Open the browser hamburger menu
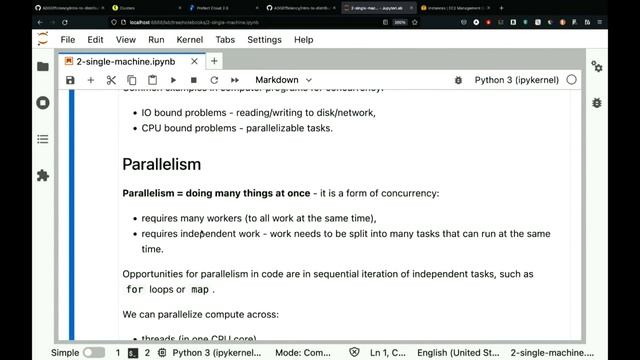Viewport: 640px width, 360px height. pyautogui.click(x=600, y=22)
